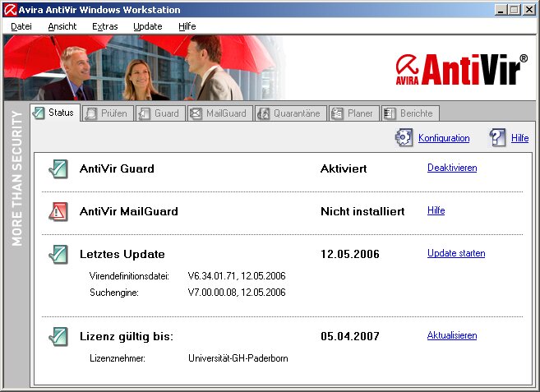The width and height of the screenshot is (540, 392).
Task: Click the Nicht installiert status text
Action: pyautogui.click(x=362, y=211)
